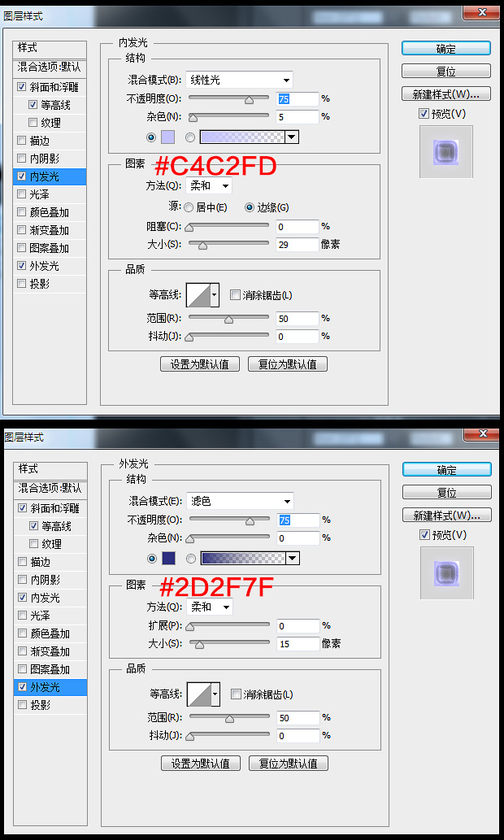
Task: Open the 线性光 blend mode dropdown
Action: point(240,81)
